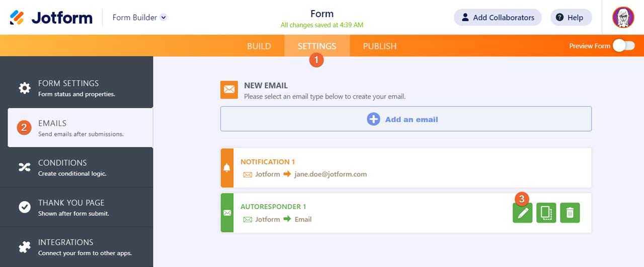Open Form Settings gear in sidebar
The image size is (644, 267).
tap(25, 88)
